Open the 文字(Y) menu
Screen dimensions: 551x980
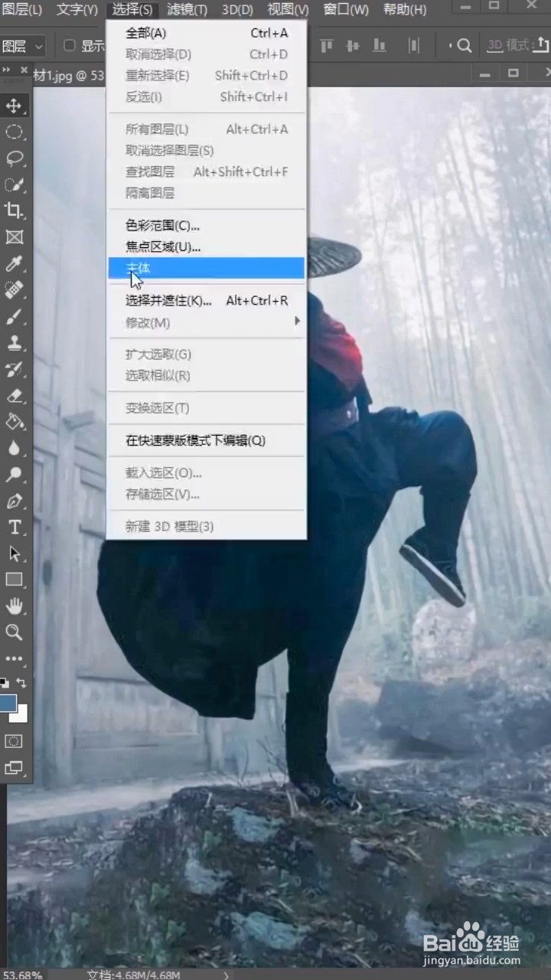point(77,10)
